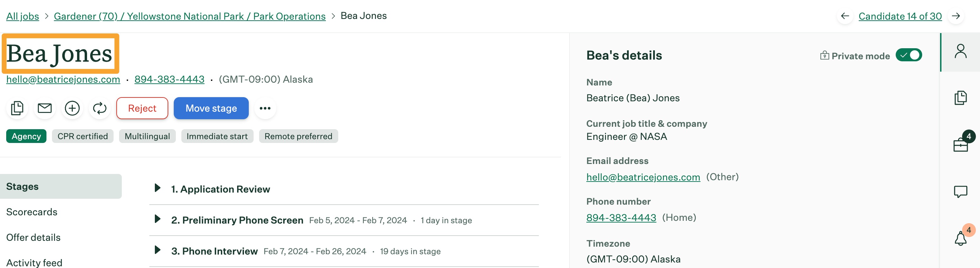Go to next candidate with right arrow
Image resolution: width=980 pixels, height=268 pixels.
pyautogui.click(x=956, y=16)
